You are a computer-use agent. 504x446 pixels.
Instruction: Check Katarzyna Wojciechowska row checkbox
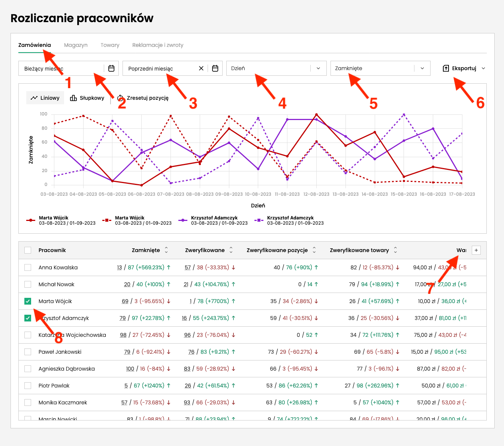click(x=28, y=335)
